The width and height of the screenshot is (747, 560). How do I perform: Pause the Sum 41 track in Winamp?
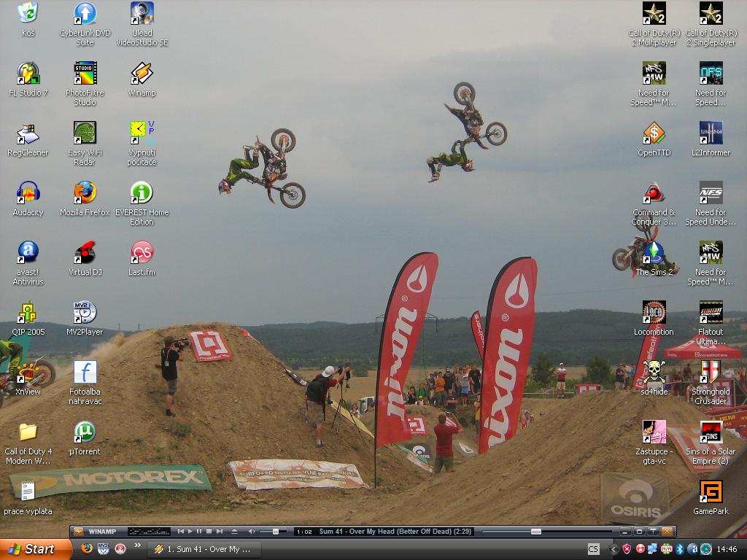pyautogui.click(x=199, y=531)
